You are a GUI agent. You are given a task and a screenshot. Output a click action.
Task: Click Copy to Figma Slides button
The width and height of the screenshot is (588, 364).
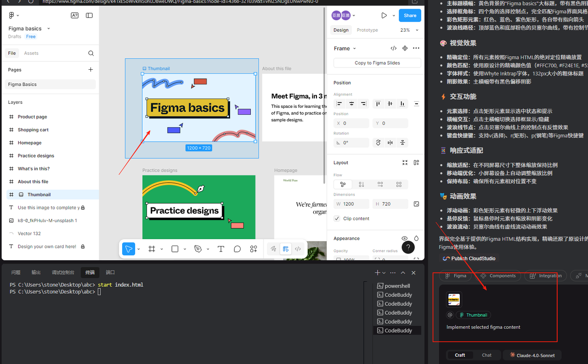pos(377,63)
